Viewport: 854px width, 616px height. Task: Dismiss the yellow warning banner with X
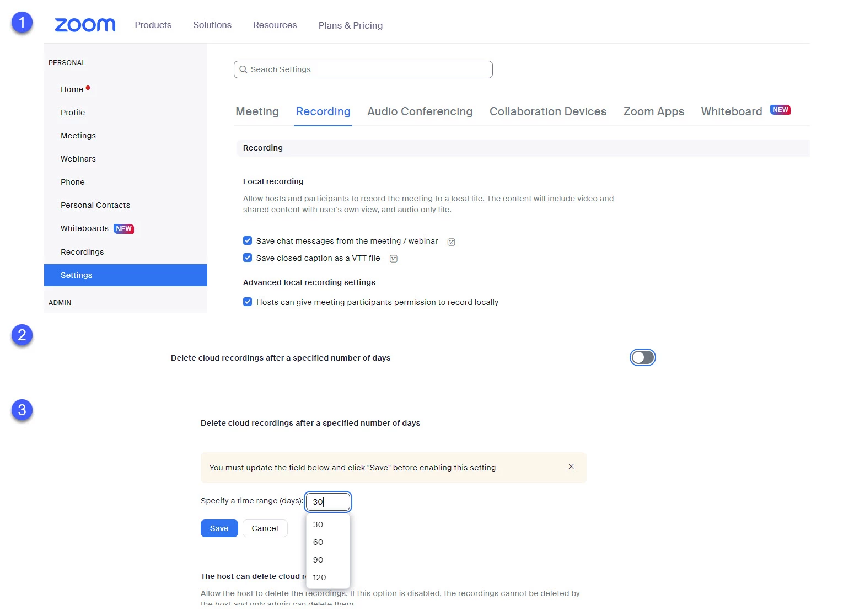coord(571,467)
